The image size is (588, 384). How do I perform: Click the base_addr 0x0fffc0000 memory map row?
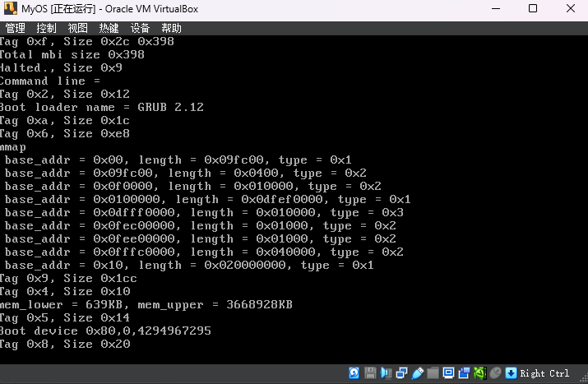tap(204, 252)
